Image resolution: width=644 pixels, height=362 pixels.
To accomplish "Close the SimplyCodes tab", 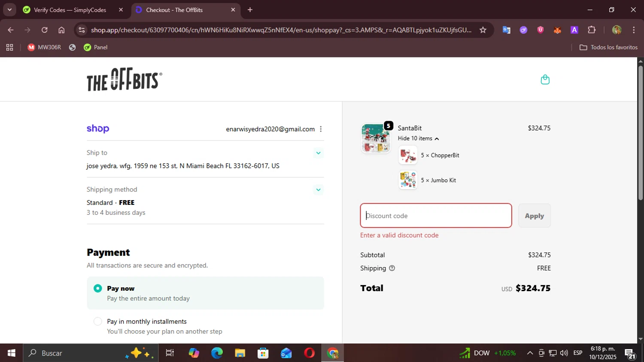I will [x=121, y=10].
